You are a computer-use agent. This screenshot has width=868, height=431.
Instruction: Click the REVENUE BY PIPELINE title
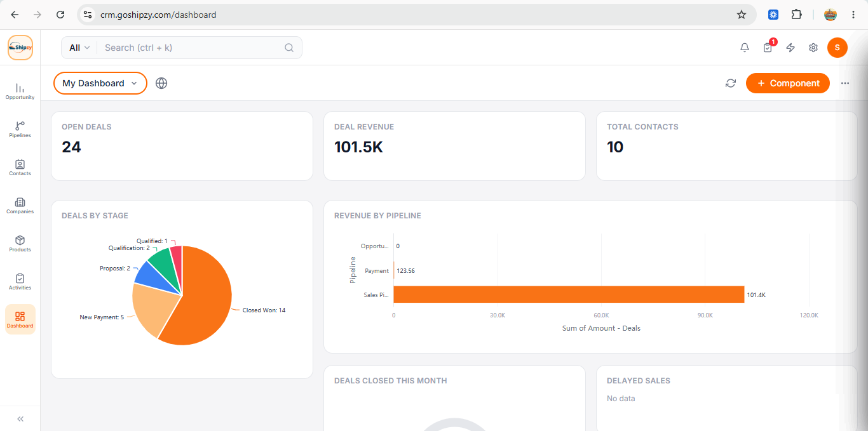point(377,216)
